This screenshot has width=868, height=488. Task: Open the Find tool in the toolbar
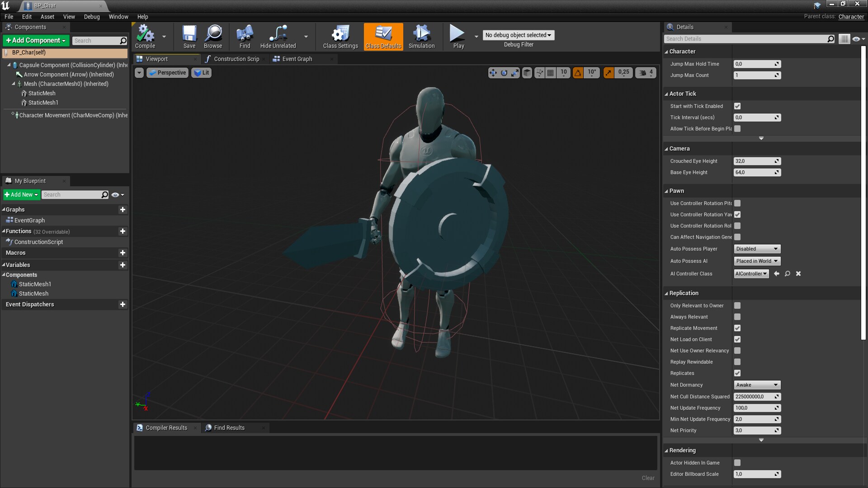click(x=244, y=34)
